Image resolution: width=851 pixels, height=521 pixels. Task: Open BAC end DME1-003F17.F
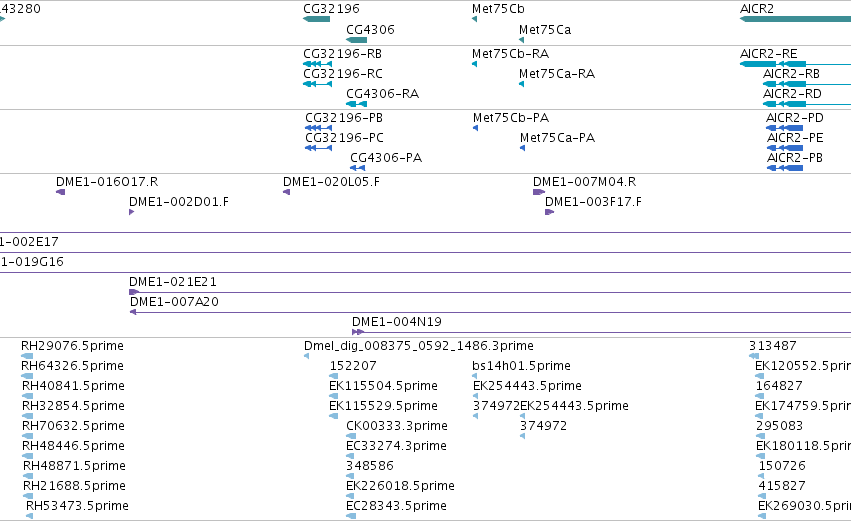pyautogui.click(x=593, y=202)
